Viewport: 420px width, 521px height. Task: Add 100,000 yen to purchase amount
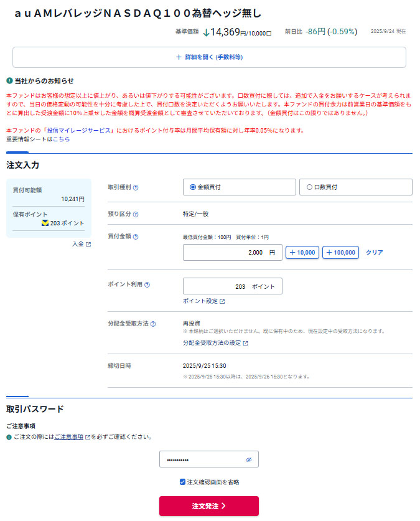click(x=340, y=253)
